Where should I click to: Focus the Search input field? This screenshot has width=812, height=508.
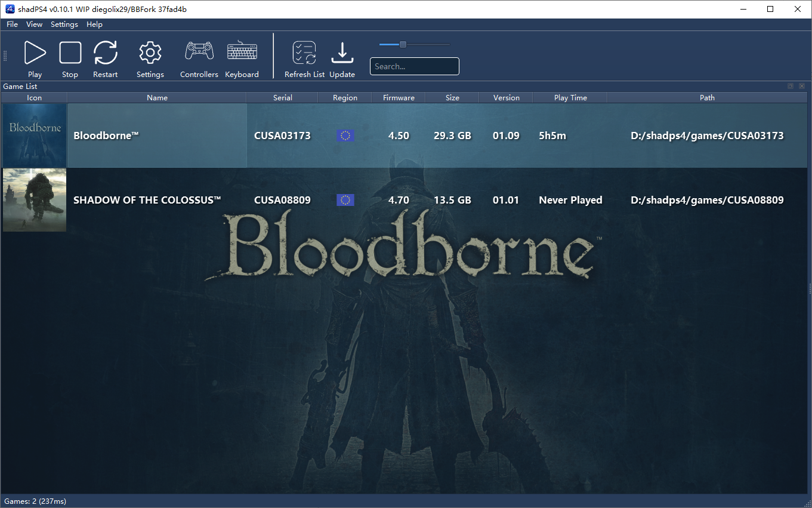tap(415, 66)
